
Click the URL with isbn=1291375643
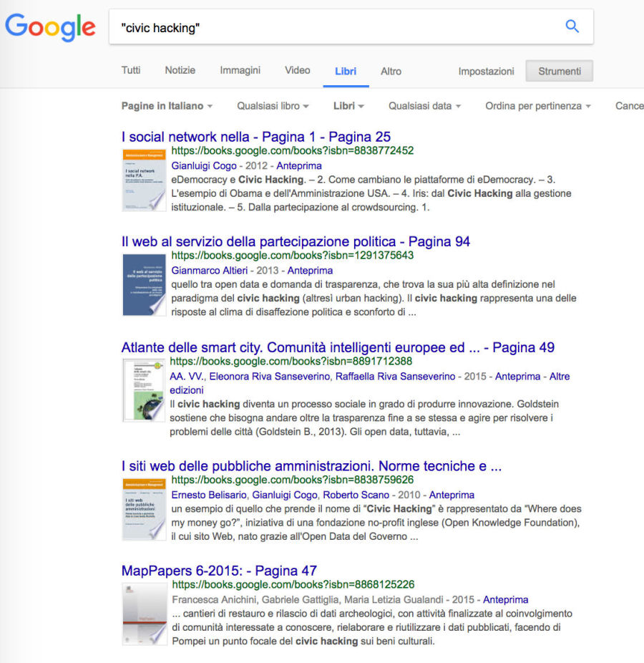[x=293, y=256]
